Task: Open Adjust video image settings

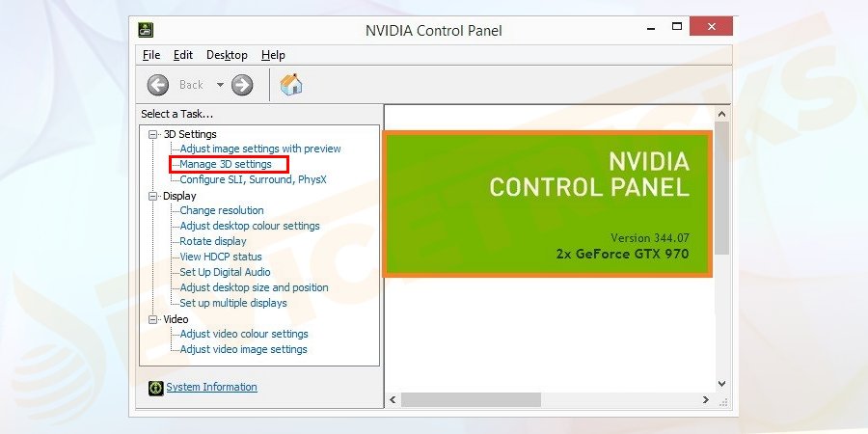Action: click(x=243, y=349)
